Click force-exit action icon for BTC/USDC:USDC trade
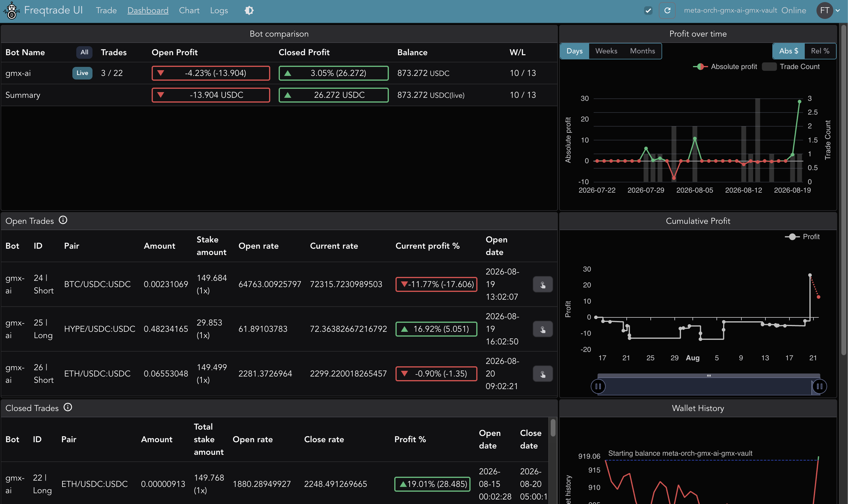 pyautogui.click(x=542, y=285)
